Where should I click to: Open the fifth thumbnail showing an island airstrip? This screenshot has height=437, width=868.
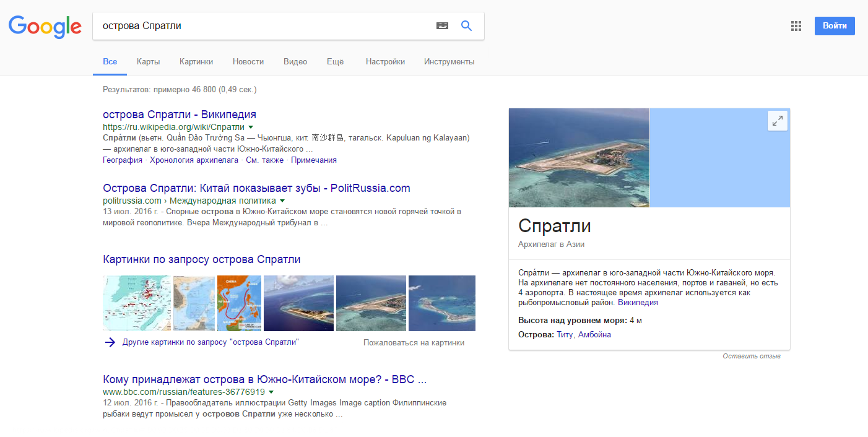click(371, 303)
